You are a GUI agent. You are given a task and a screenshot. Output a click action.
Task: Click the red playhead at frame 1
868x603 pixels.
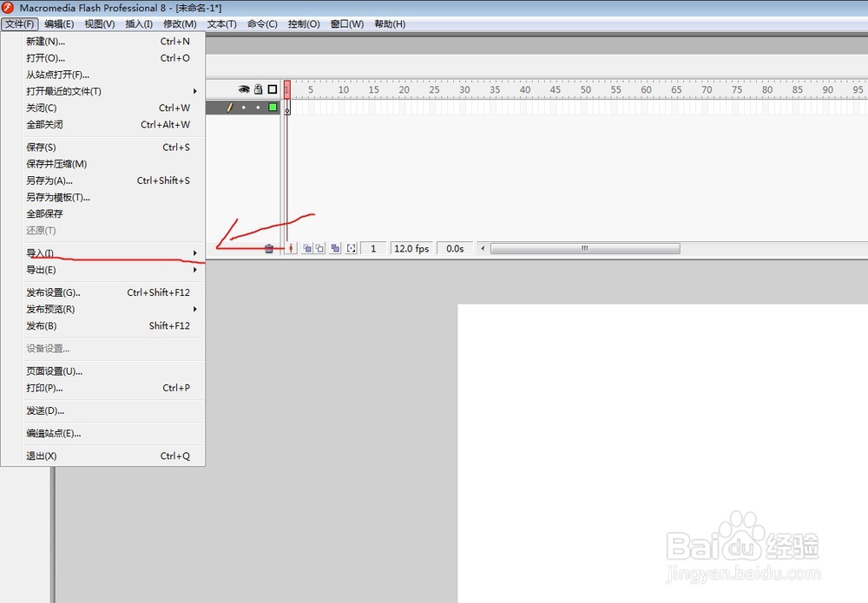tap(287, 89)
